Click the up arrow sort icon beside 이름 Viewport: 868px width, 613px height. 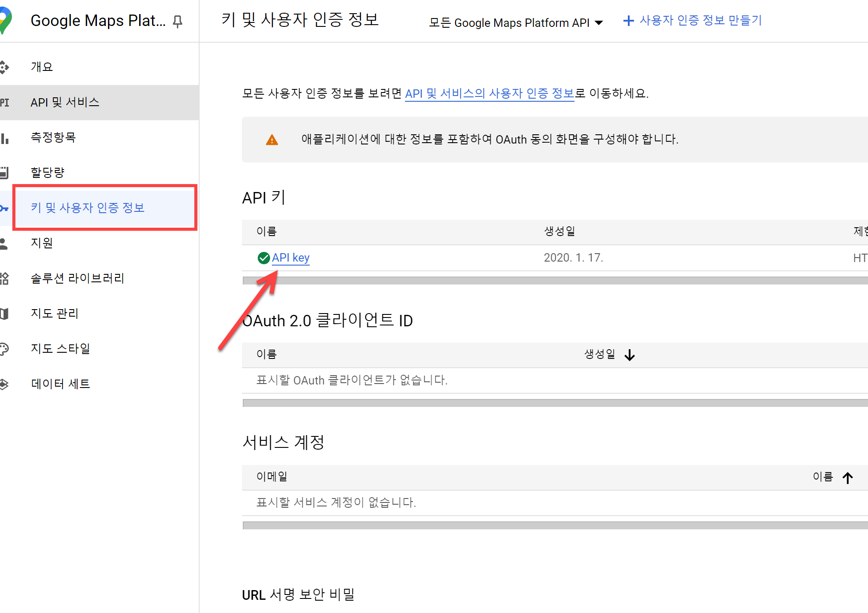pos(848,478)
